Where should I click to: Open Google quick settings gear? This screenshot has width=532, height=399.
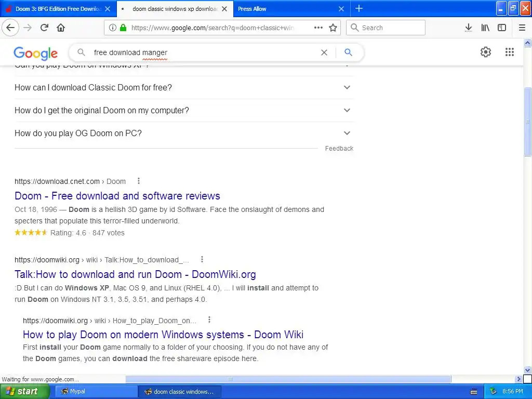click(x=486, y=52)
